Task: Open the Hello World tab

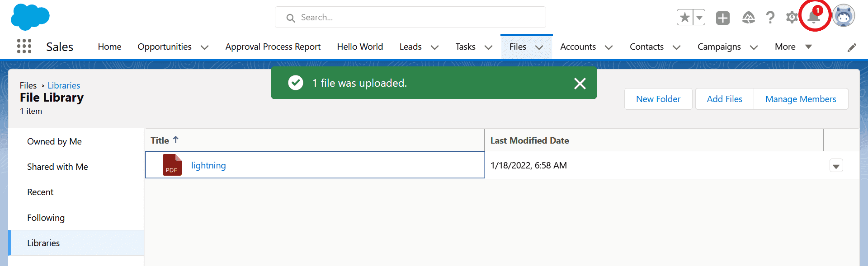Action: (360, 47)
